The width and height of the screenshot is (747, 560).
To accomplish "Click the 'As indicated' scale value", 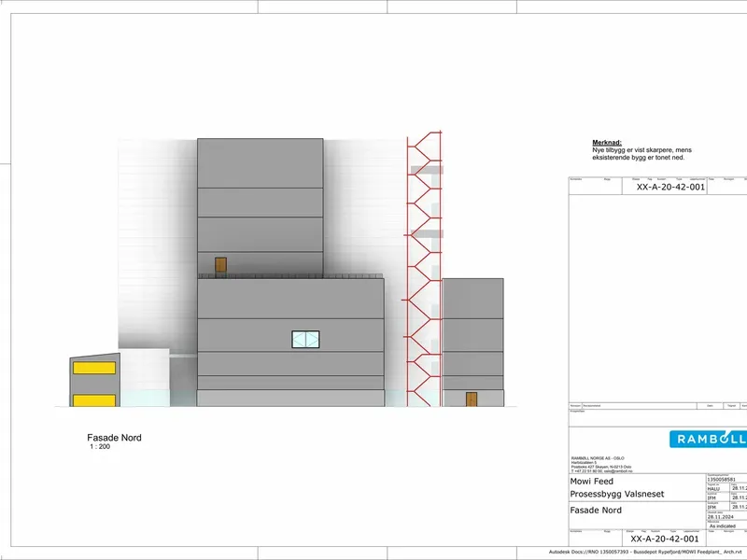I will [x=722, y=526].
